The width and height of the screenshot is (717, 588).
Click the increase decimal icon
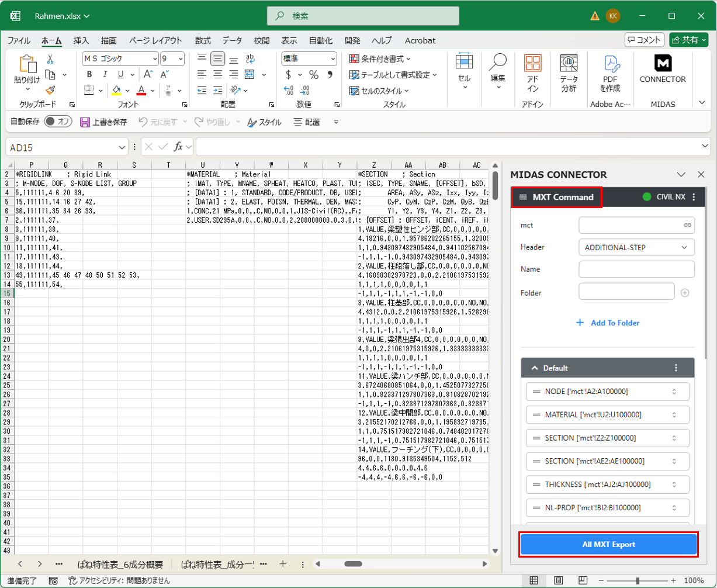pyautogui.click(x=288, y=91)
